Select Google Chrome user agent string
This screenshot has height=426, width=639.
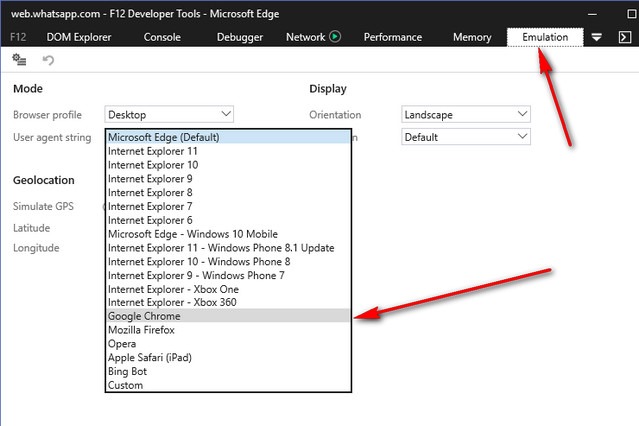pyautogui.click(x=228, y=316)
